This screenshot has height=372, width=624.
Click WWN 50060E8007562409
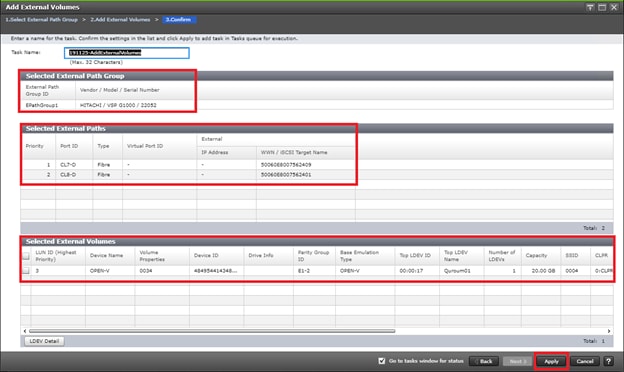(286, 164)
